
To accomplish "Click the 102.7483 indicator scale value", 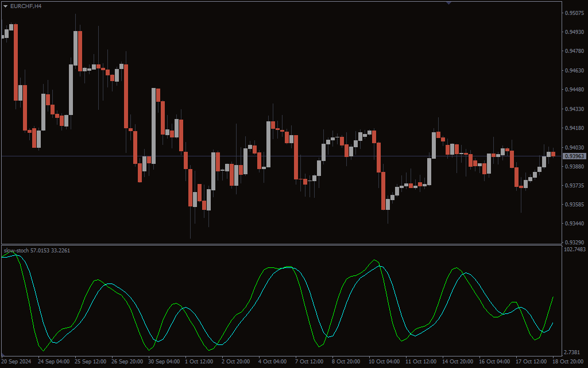I will [574, 250].
